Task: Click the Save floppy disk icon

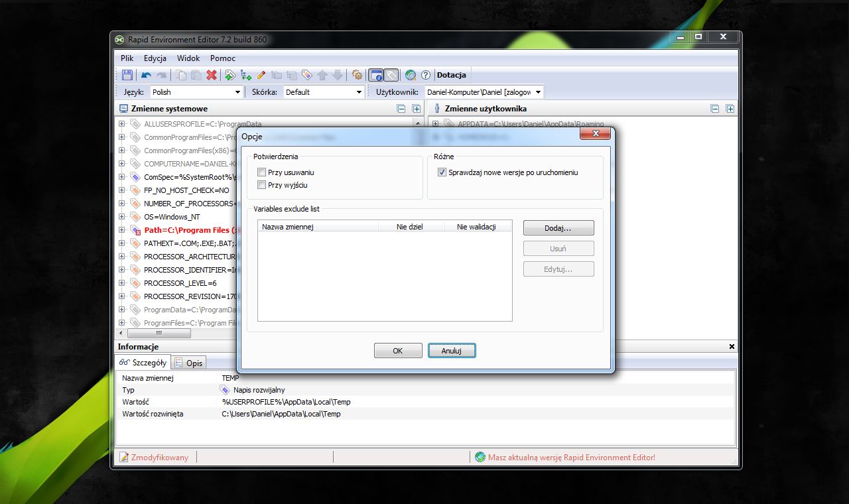Action: (x=127, y=75)
